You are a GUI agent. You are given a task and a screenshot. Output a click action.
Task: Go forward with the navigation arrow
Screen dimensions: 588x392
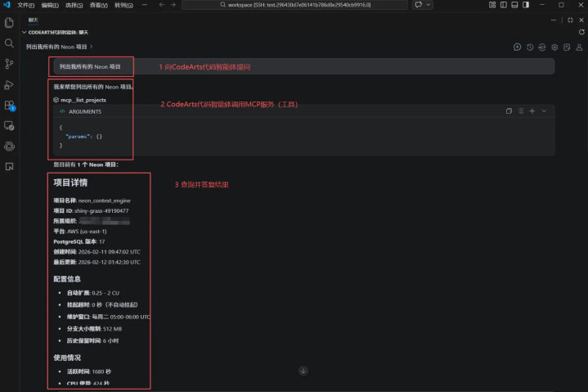(x=173, y=5)
